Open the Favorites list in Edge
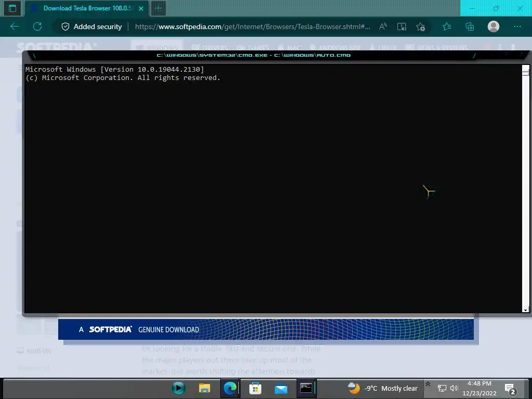The image size is (532, 399). point(447,26)
